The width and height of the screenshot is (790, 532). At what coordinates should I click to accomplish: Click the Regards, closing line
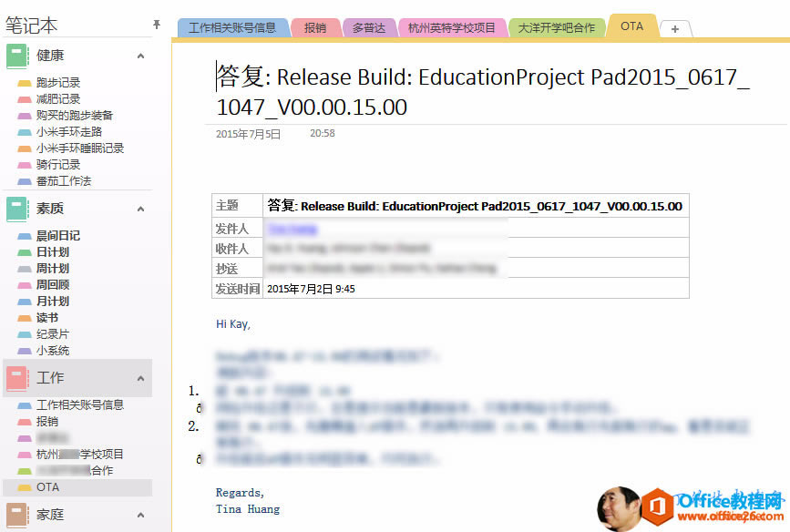[x=240, y=493]
